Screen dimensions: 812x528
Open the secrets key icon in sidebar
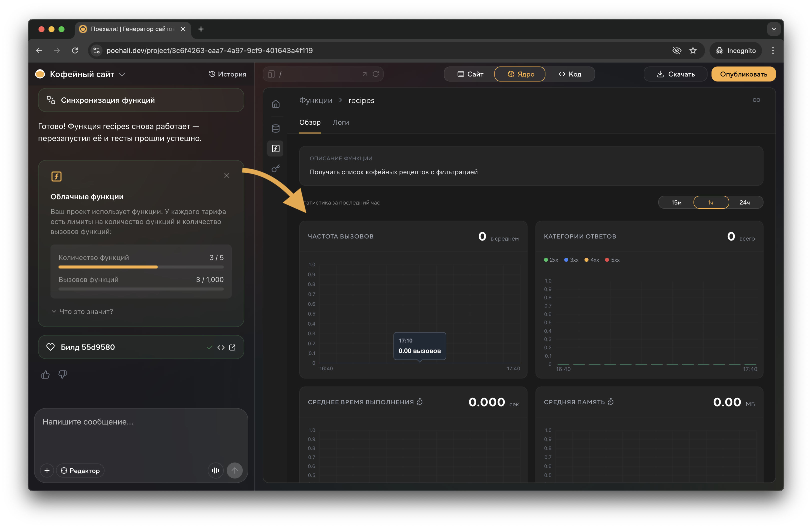pyautogui.click(x=275, y=168)
